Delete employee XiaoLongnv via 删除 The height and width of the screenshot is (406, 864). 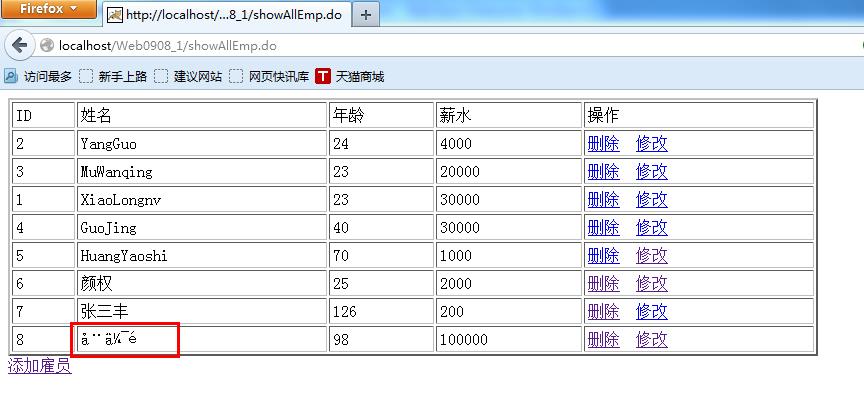pyautogui.click(x=603, y=199)
